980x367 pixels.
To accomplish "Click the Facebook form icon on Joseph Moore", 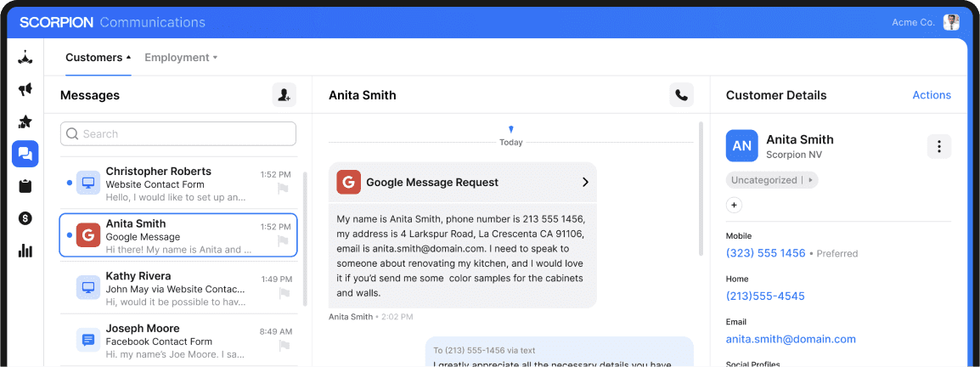I will [x=88, y=340].
